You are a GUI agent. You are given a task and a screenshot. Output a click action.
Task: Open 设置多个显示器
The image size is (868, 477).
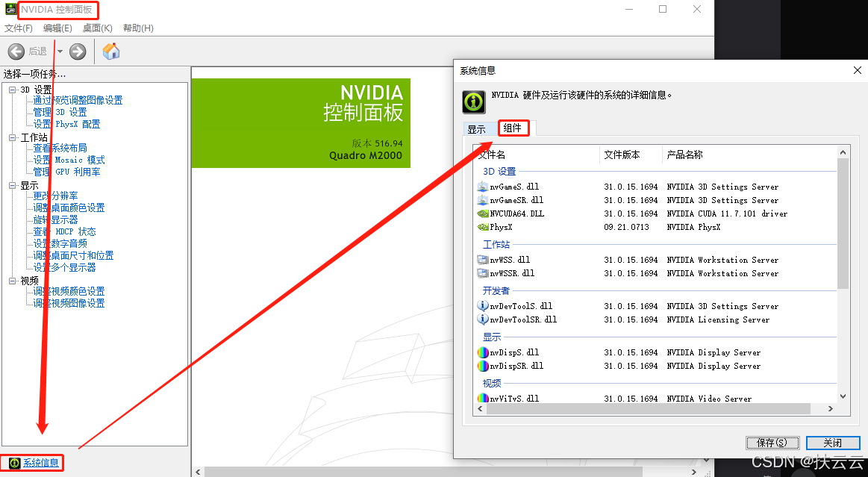tap(64, 267)
